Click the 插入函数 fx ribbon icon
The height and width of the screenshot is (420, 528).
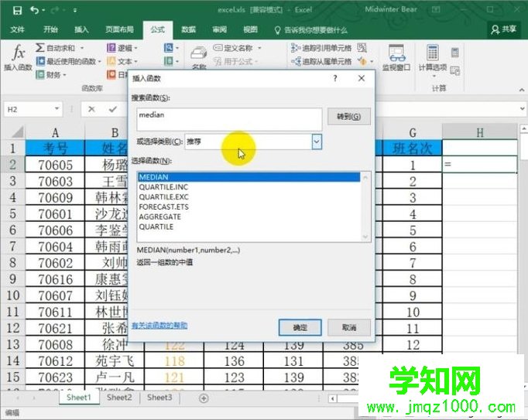tap(19, 53)
